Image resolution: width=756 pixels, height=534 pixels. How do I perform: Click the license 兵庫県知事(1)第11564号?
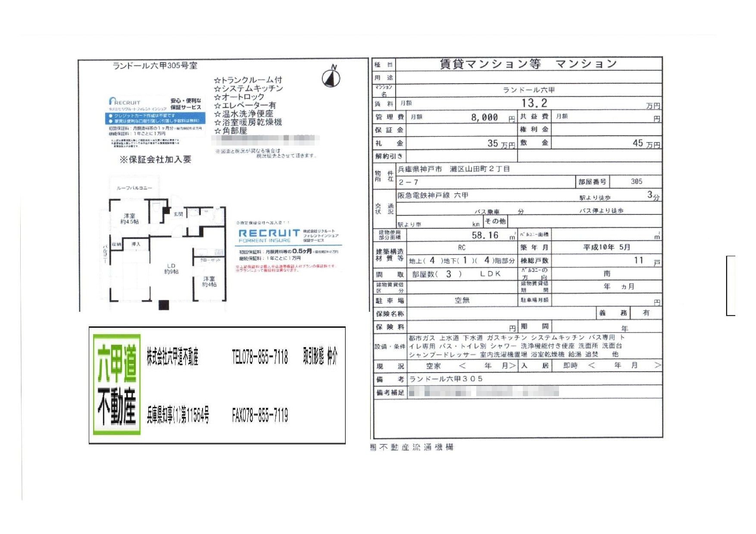[178, 416]
